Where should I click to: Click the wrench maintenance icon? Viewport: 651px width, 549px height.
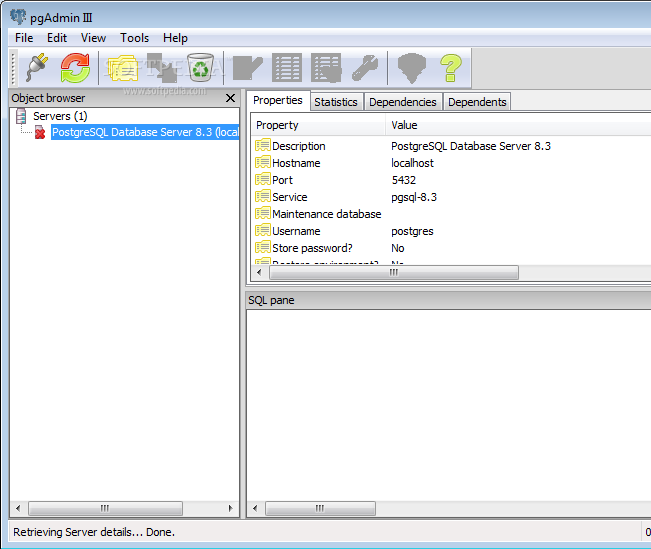pyautogui.click(x=365, y=68)
